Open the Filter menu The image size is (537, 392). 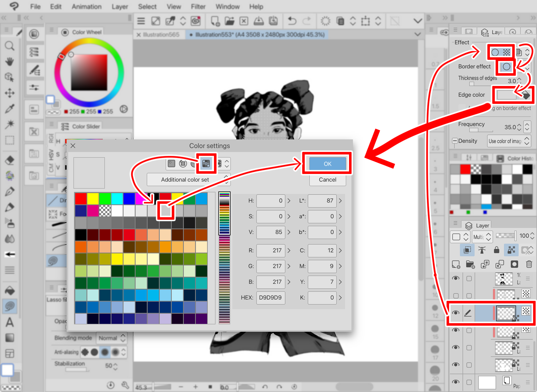tap(198, 7)
